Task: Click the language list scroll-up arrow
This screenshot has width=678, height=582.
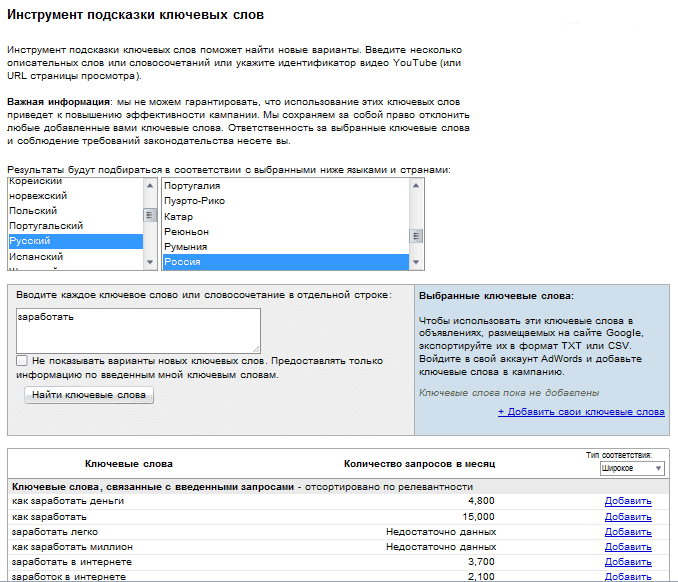Action: 150,186
